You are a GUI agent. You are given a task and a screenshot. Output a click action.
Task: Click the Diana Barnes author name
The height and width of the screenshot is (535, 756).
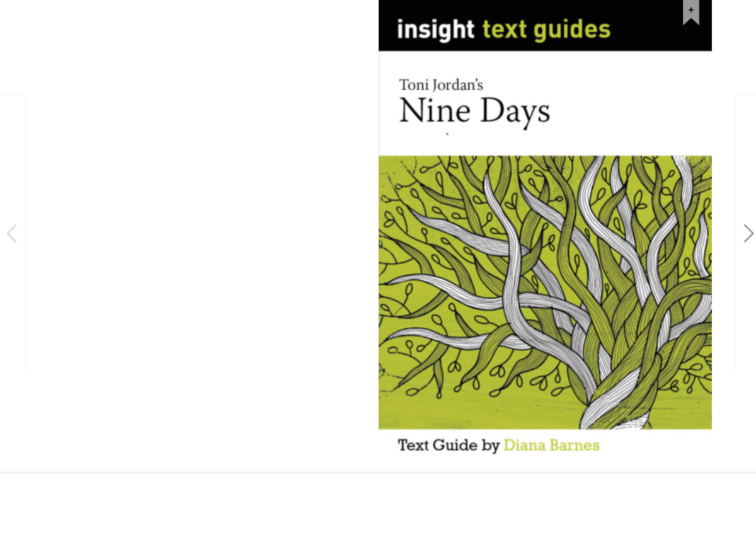(551, 446)
